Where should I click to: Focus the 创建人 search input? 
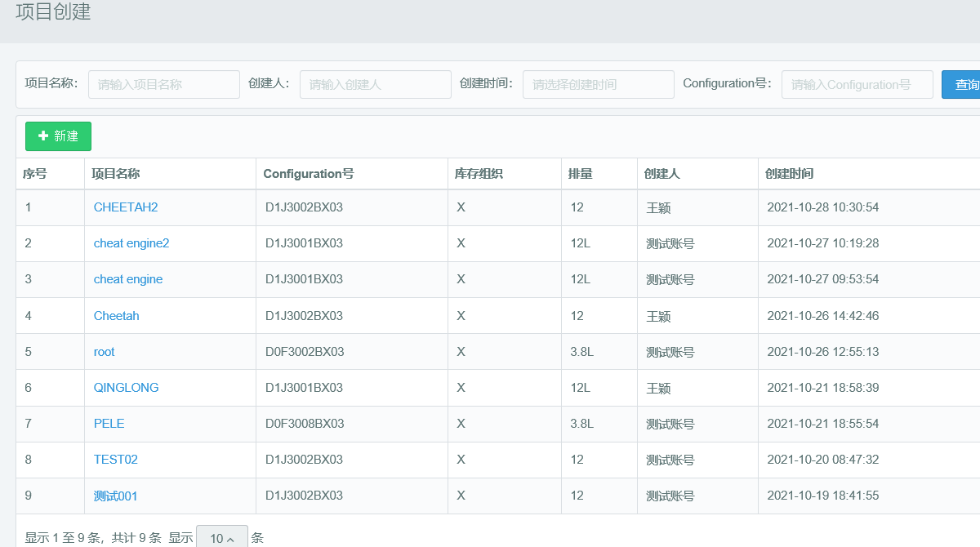click(x=376, y=84)
